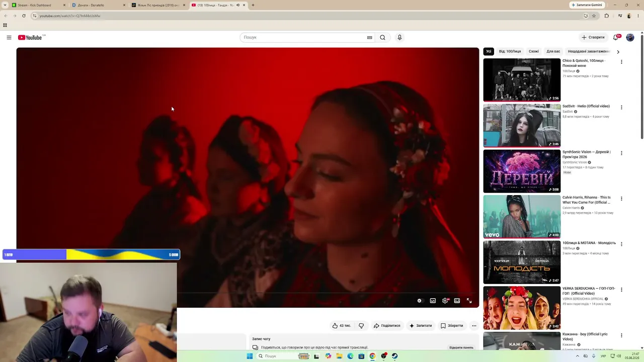Go forward in browser history
This screenshot has width=644, height=362.
tap(15, 16)
